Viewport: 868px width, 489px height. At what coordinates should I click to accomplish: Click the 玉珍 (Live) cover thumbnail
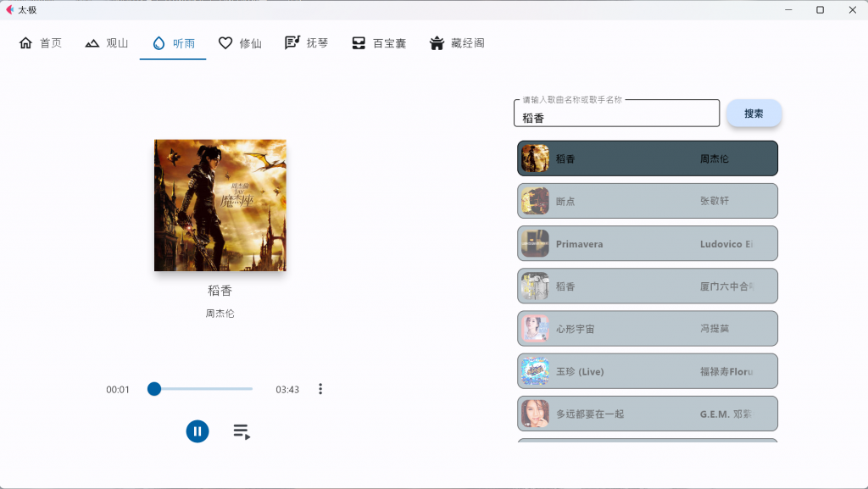click(536, 371)
